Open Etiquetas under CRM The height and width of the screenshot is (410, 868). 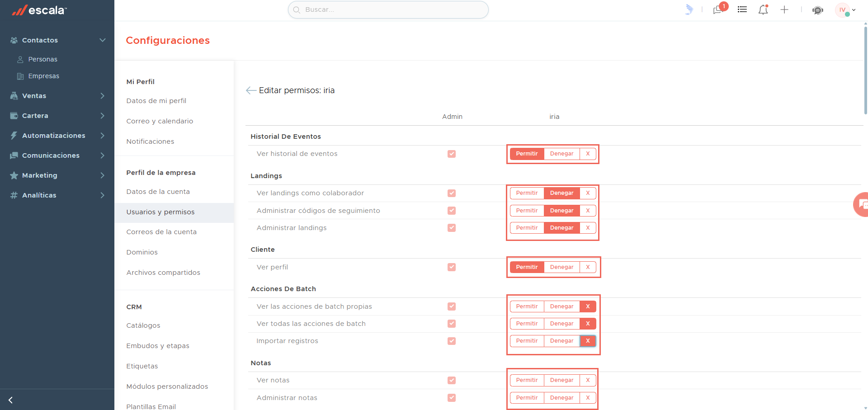coord(142,366)
